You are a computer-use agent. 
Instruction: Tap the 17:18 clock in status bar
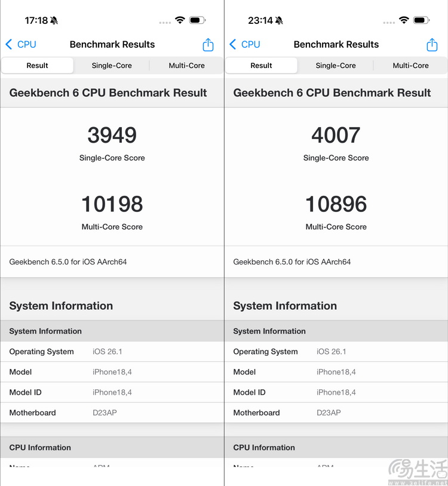tap(36, 20)
